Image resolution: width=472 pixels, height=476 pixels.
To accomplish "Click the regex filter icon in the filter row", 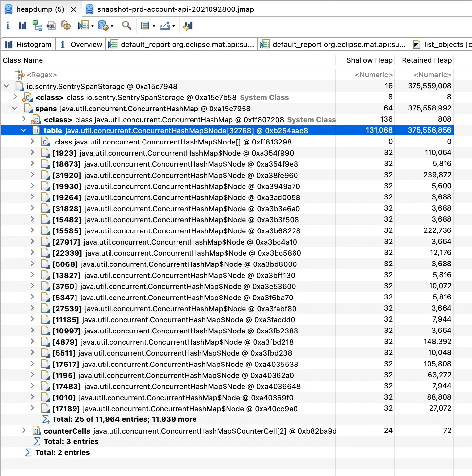I will 20,75.
